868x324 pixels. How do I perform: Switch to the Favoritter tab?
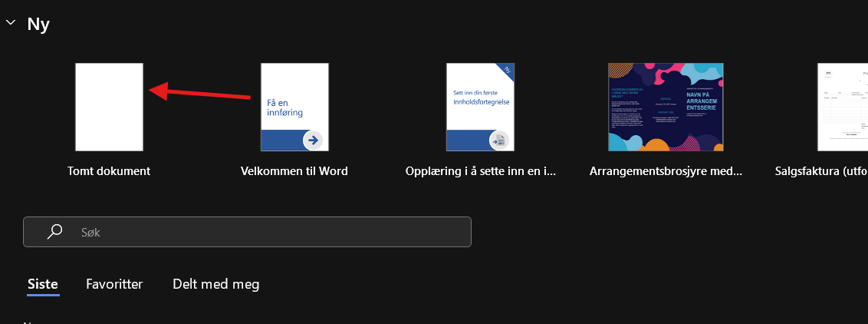pyautogui.click(x=114, y=284)
